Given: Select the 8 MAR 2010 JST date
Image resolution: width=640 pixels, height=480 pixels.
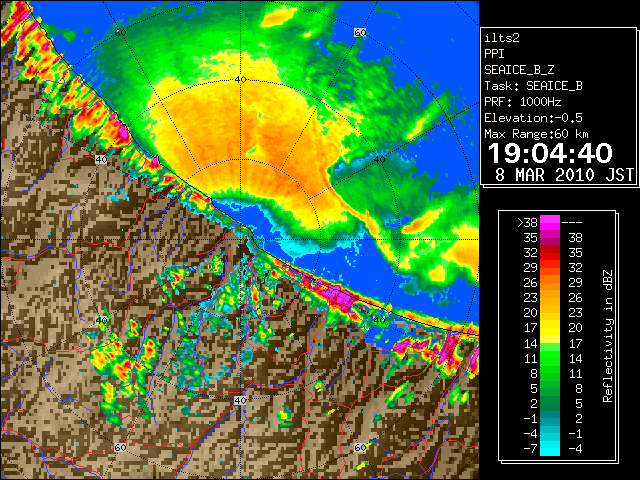Looking at the screenshot, I should click(x=564, y=175).
